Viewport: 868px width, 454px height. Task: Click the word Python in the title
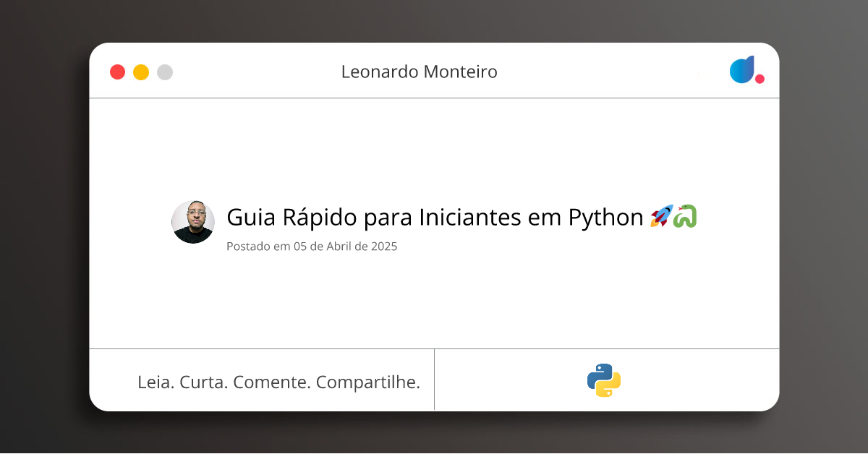pos(605,217)
